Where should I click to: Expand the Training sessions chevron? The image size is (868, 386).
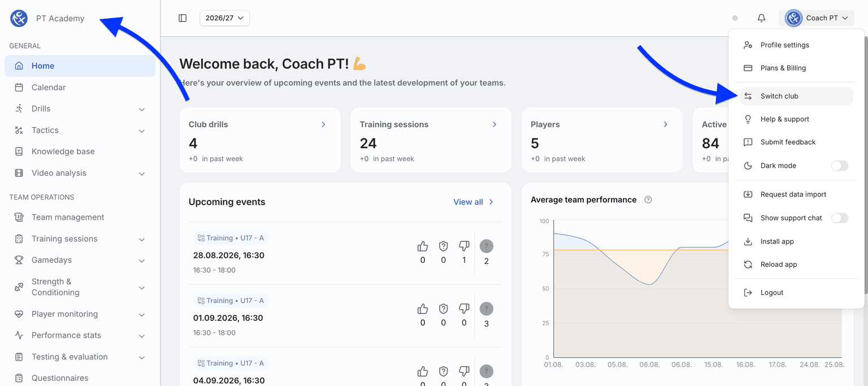142,239
